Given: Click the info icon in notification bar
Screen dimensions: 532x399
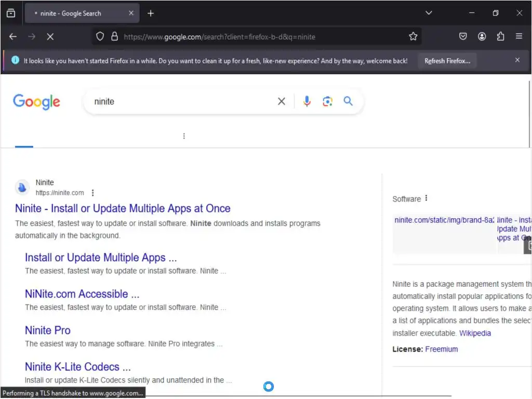Looking at the screenshot, I should [15, 60].
